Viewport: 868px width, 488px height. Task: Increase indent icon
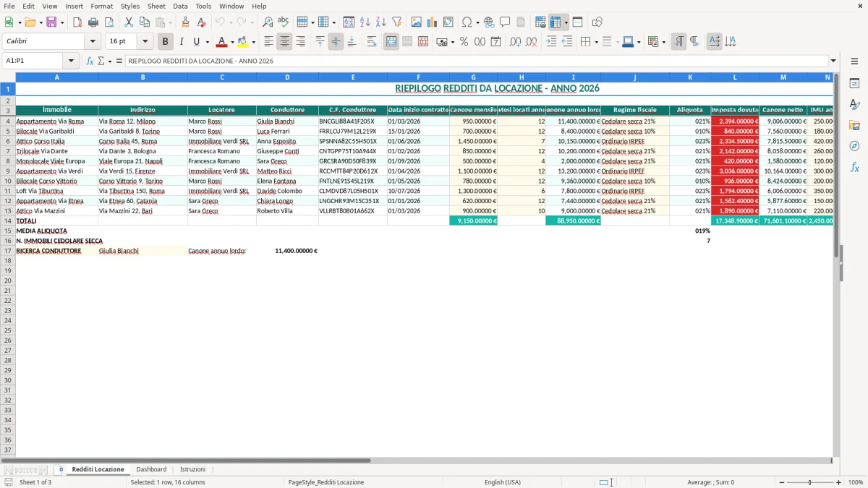[551, 42]
